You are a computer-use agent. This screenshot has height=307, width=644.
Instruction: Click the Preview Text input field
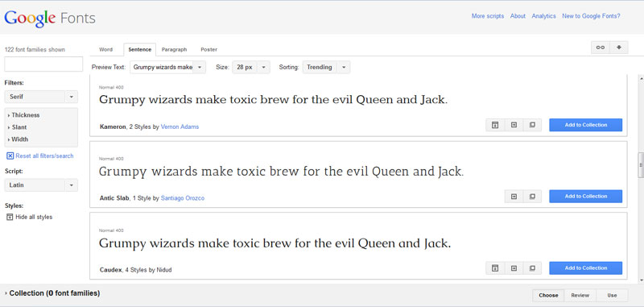162,68
